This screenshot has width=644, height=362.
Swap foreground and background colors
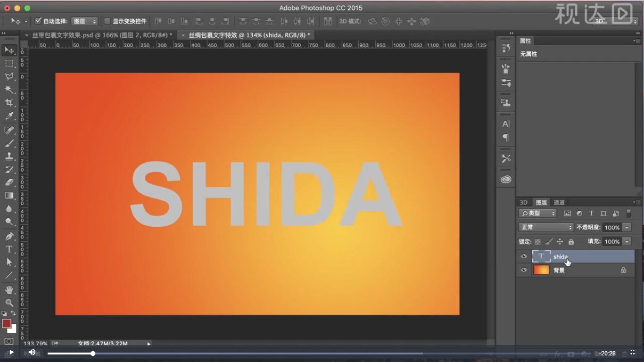click(x=13, y=313)
